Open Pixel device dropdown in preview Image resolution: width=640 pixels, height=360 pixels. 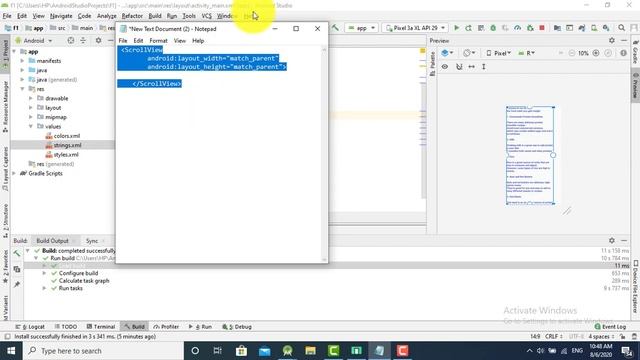tap(498, 53)
